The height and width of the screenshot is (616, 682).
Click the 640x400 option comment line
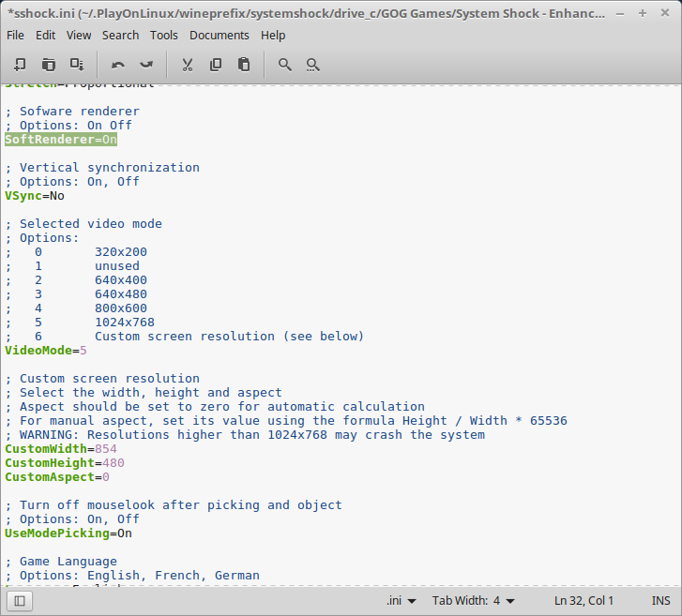[x=76, y=280]
